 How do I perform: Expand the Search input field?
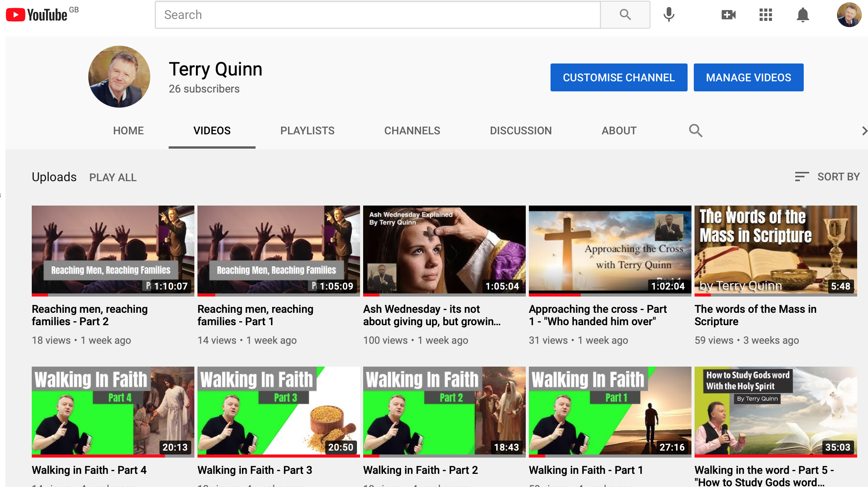pyautogui.click(x=377, y=14)
